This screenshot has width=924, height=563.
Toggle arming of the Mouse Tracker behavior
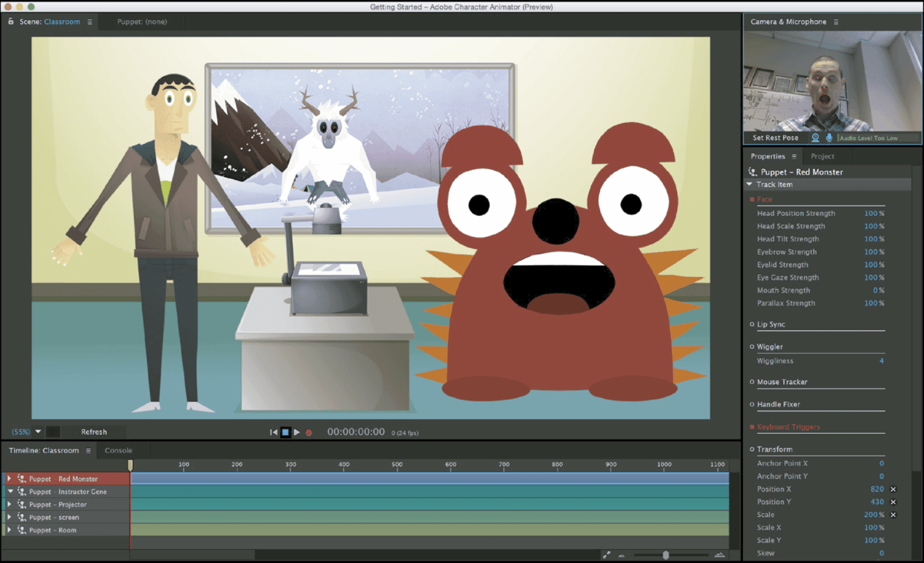(752, 382)
